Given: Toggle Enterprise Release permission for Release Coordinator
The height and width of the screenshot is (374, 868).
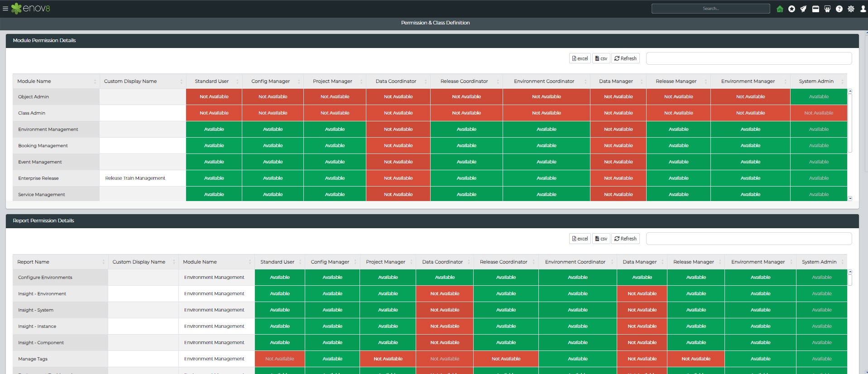Looking at the screenshot, I should pos(466,178).
